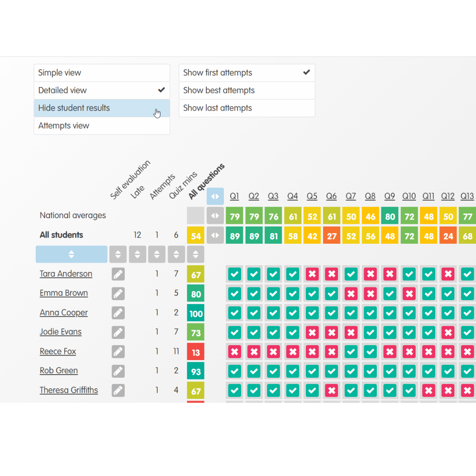Click Emma Brown's red cross under Q10
The width and height of the screenshot is (476, 476).
click(x=409, y=294)
